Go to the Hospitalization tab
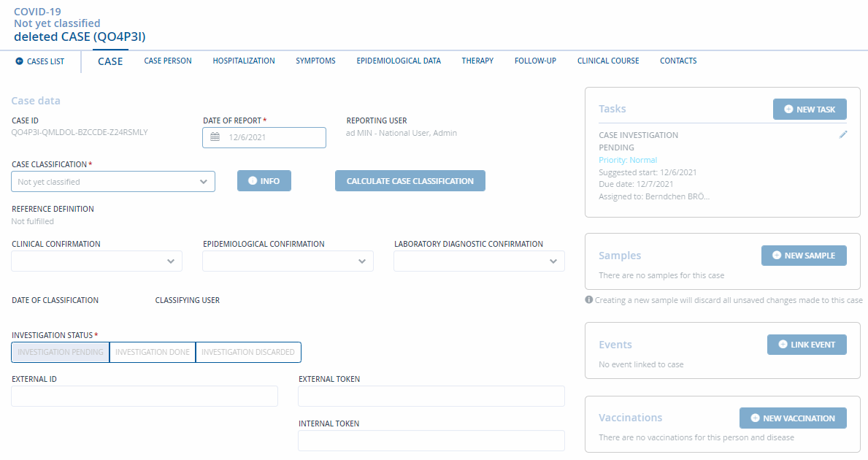 click(244, 61)
